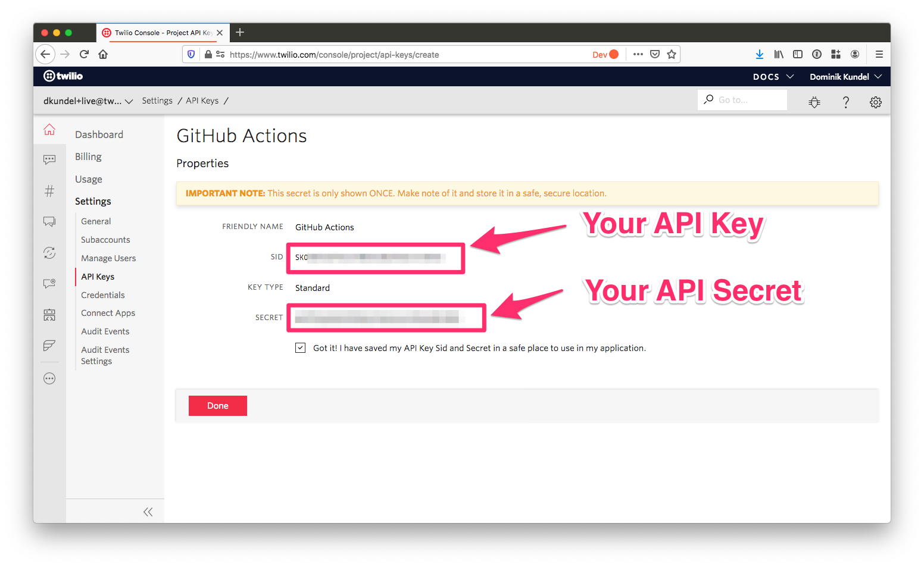Click the tracking protection shield icon
Viewport: 924px width, 567px height.
tap(191, 54)
